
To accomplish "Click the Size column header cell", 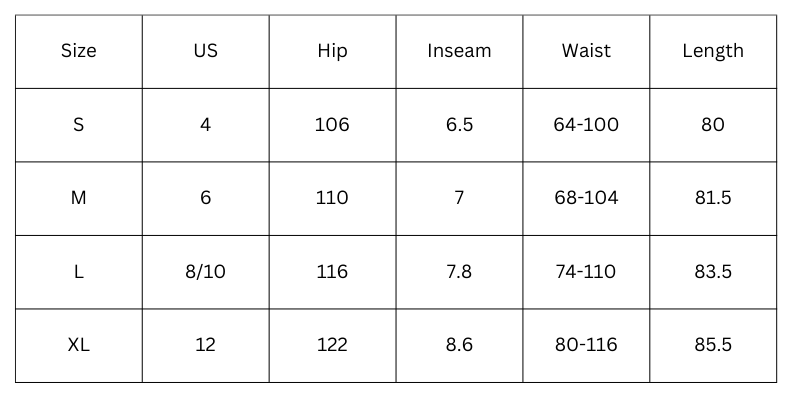I will 79,51.
